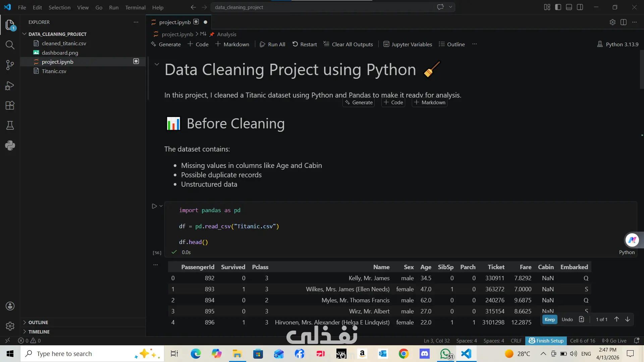Collapse the DATA_CLEANING_PROJECT folder

(x=24, y=34)
